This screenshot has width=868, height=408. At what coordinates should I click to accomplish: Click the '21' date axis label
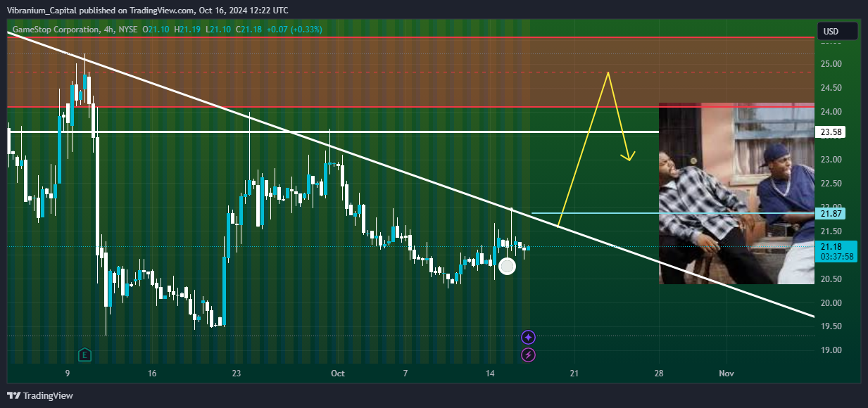tap(574, 374)
